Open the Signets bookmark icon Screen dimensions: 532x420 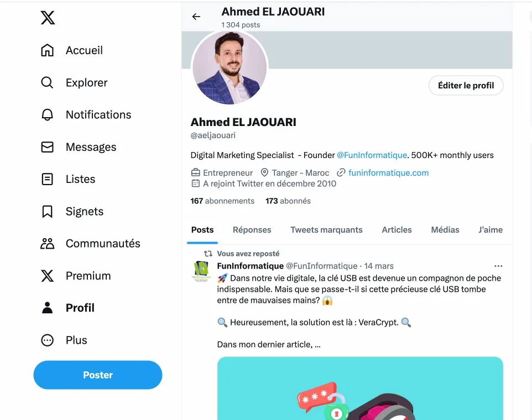[48, 212]
